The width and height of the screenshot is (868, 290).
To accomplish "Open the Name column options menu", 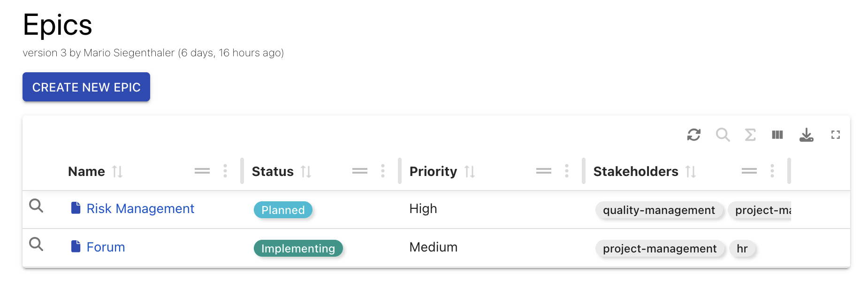I will [x=225, y=171].
